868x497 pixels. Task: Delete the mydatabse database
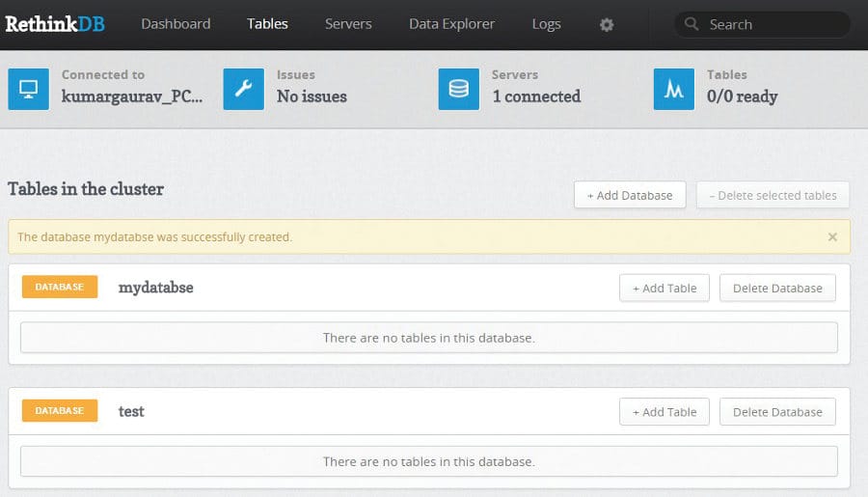(x=777, y=289)
